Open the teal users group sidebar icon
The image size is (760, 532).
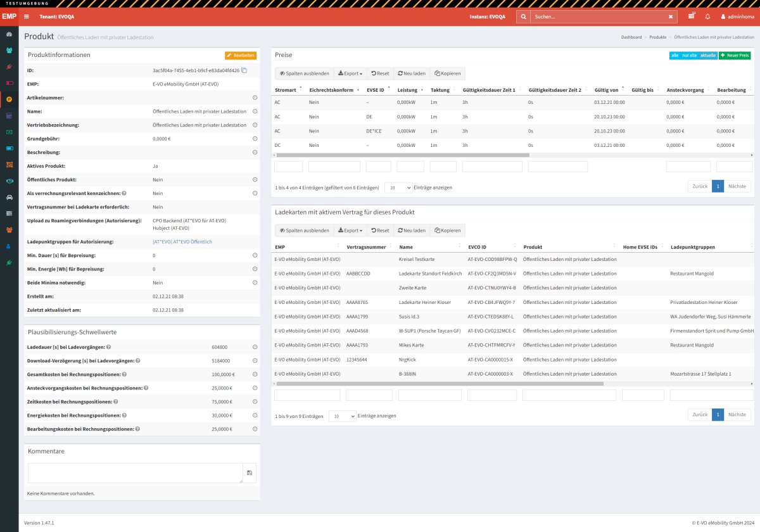[9, 50]
